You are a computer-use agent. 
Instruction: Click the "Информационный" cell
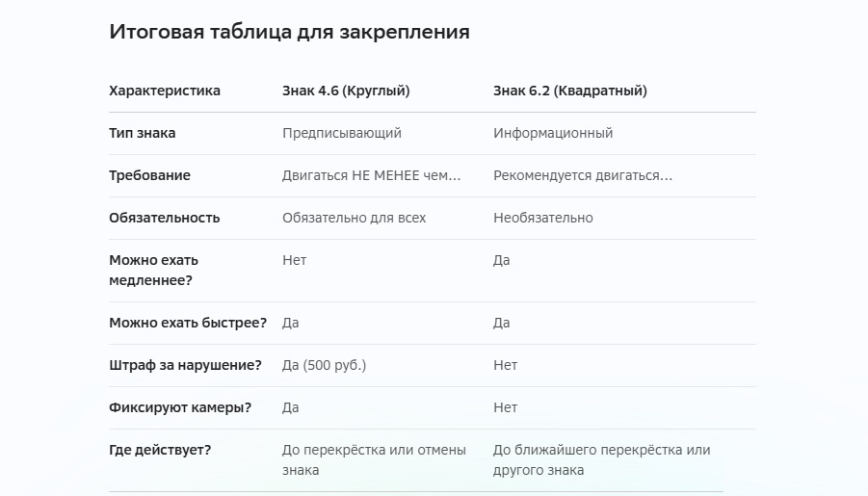coord(553,134)
